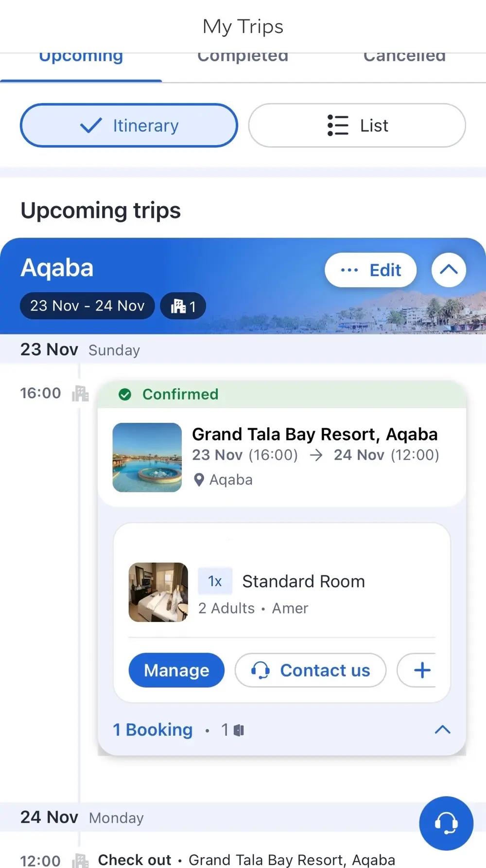Select the Upcoming tab

[x=81, y=58]
